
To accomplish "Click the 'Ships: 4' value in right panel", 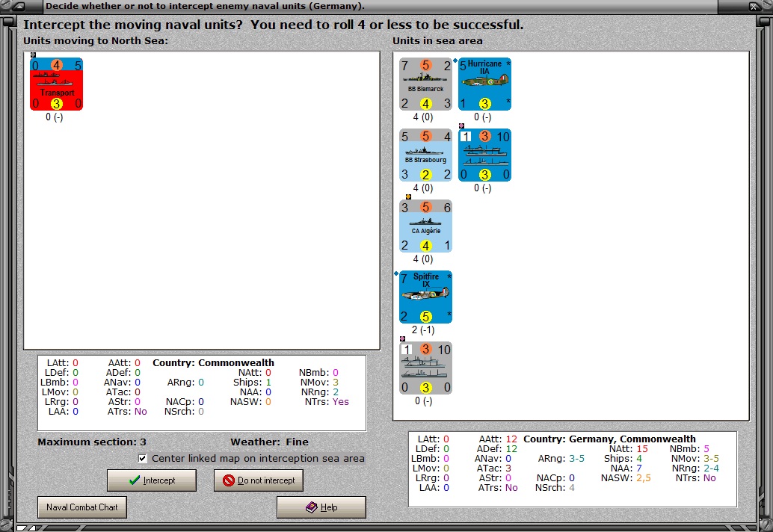I will [623, 459].
